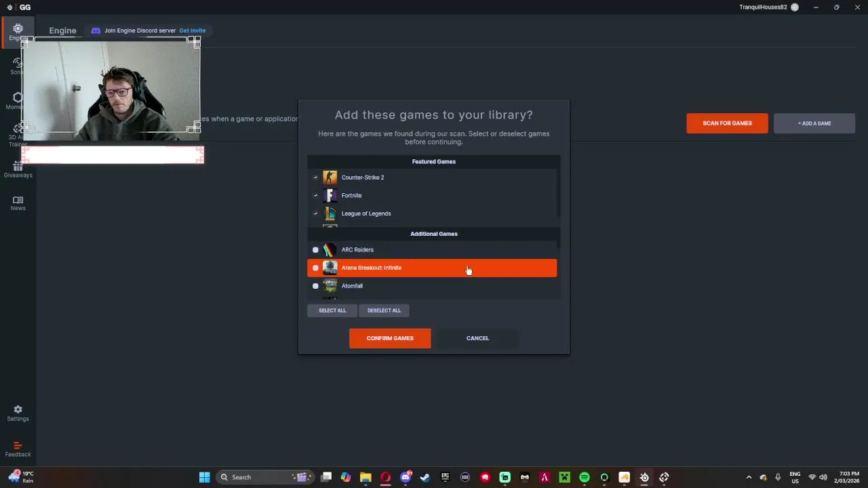Screen dimensions: 868x488
Task: Open the Wi-Fi network tray icon
Action: 812,477
